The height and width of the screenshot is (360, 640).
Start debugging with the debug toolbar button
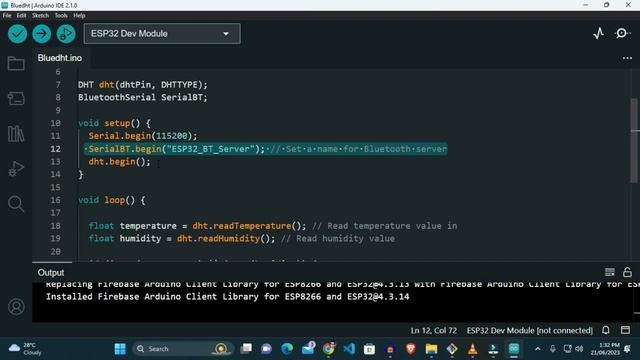[x=66, y=34]
